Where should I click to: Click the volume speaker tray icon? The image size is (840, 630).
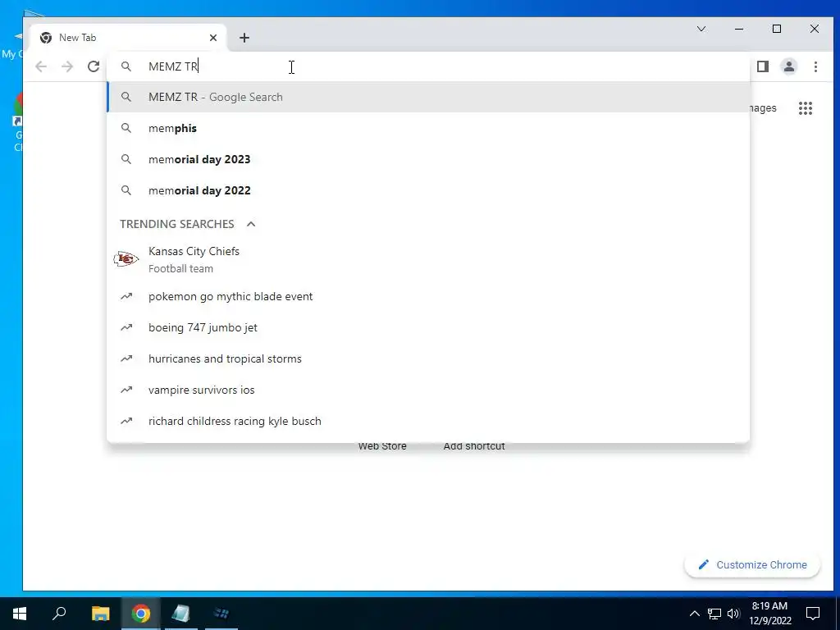733,614
